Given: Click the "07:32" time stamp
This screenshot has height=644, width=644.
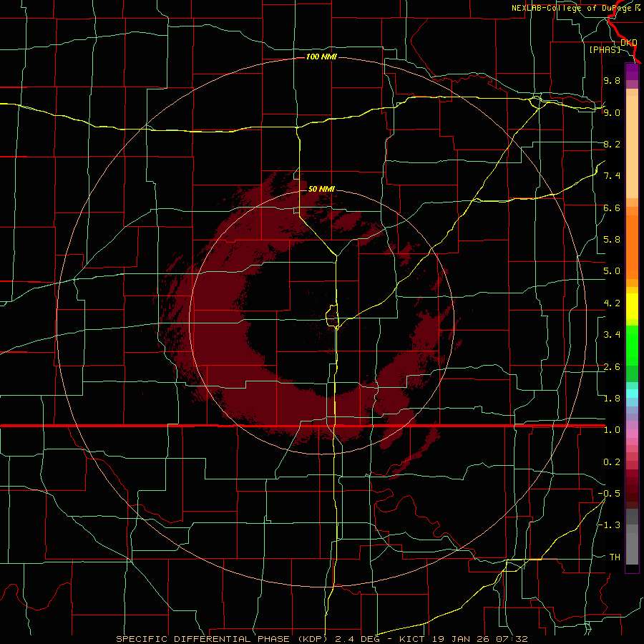Looking at the screenshot, I should pyautogui.click(x=513, y=639).
